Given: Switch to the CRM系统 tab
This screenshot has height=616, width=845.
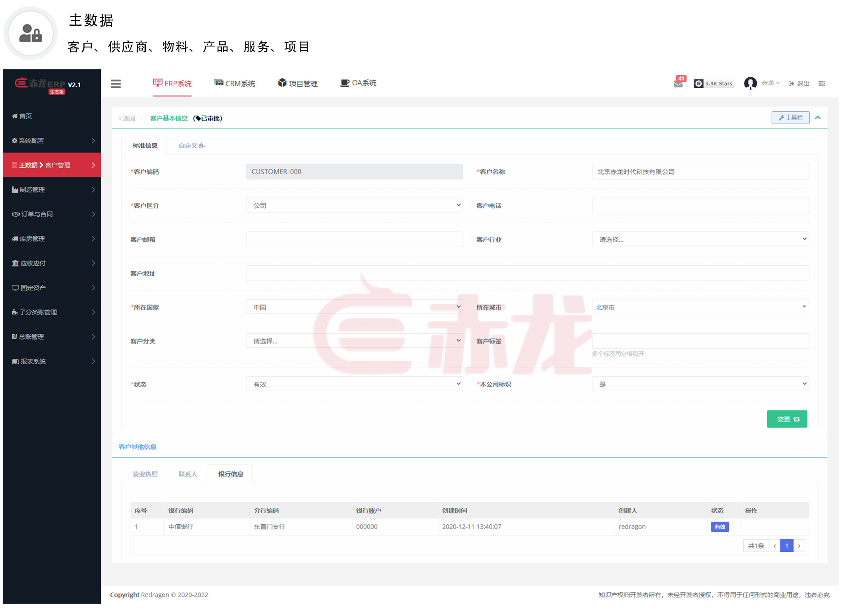Looking at the screenshot, I should pyautogui.click(x=234, y=83).
